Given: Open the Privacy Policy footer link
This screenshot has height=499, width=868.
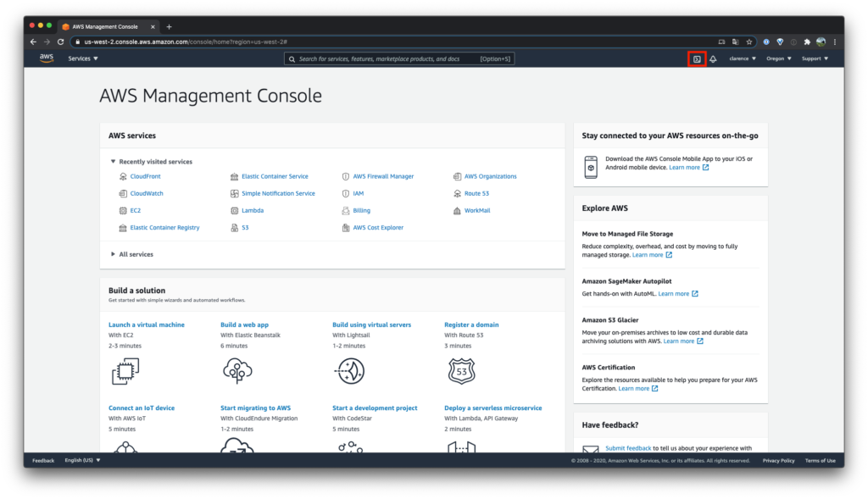Looking at the screenshot, I should point(778,460).
